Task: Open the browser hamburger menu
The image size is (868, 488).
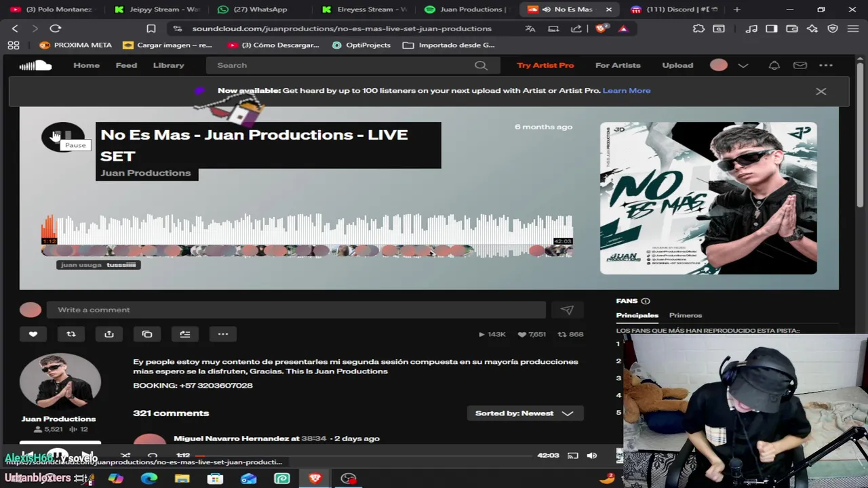Action: pyautogui.click(x=853, y=28)
